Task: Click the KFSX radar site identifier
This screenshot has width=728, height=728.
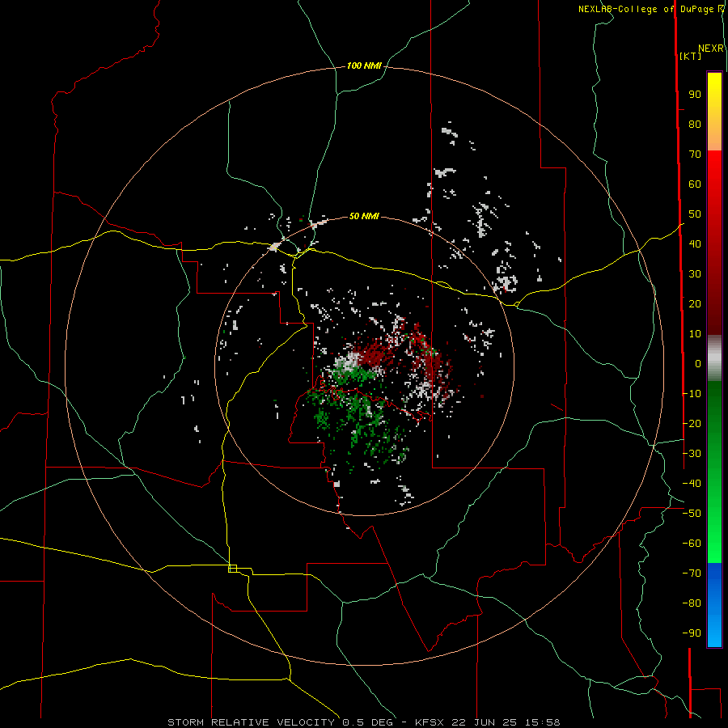Action: coord(431,722)
